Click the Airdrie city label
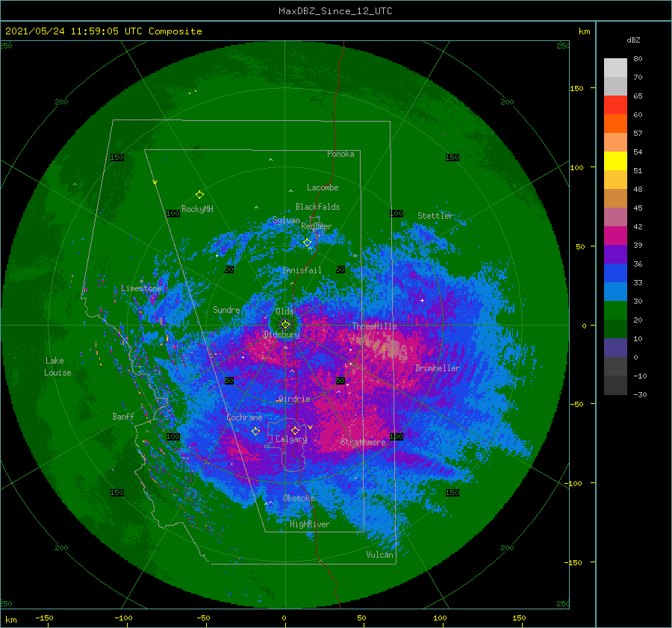672x628 pixels. point(294,399)
